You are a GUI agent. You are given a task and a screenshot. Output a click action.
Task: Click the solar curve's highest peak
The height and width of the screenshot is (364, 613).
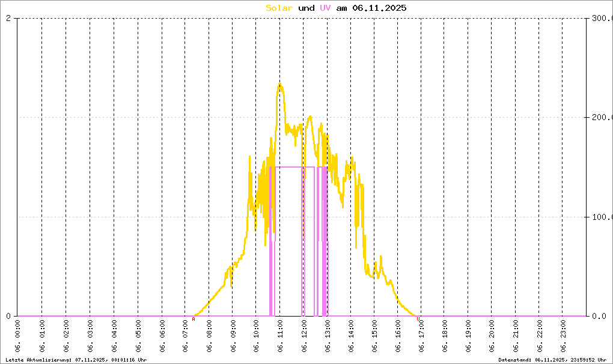pos(279,85)
